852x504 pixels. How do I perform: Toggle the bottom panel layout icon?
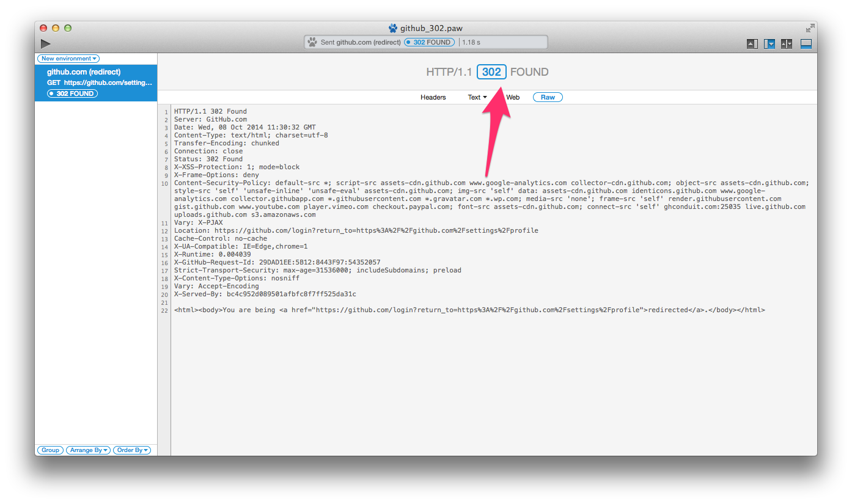coord(806,44)
